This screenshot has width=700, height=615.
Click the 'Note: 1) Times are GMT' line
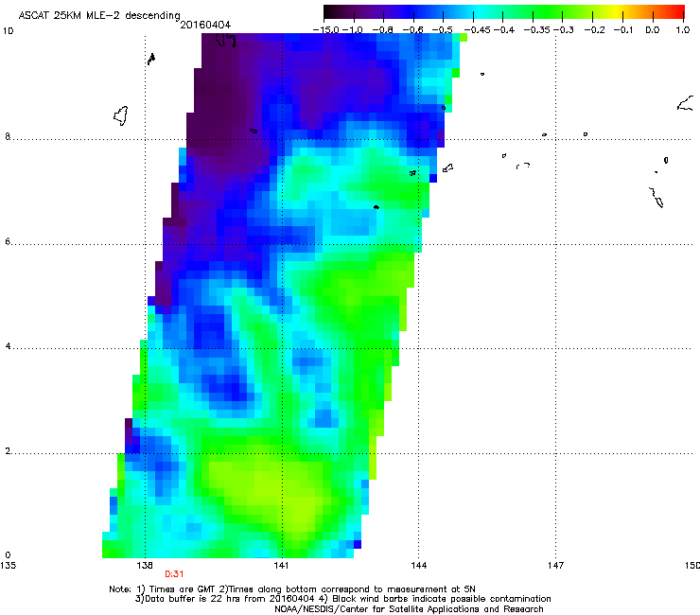[x=292, y=589]
